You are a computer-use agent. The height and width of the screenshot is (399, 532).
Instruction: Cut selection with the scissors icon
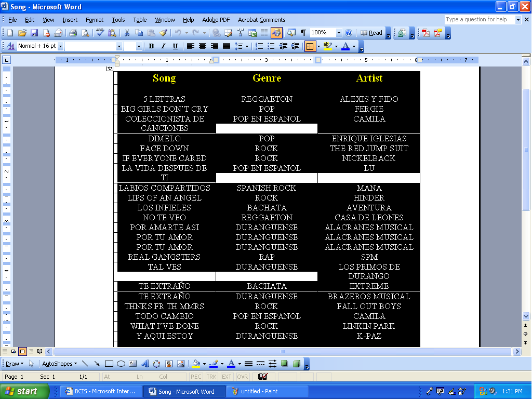(127, 33)
